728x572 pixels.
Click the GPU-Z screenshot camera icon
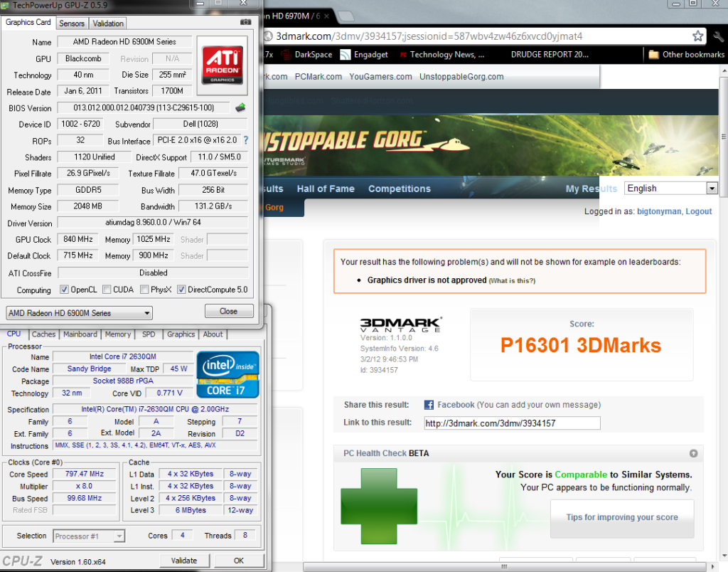click(x=245, y=22)
